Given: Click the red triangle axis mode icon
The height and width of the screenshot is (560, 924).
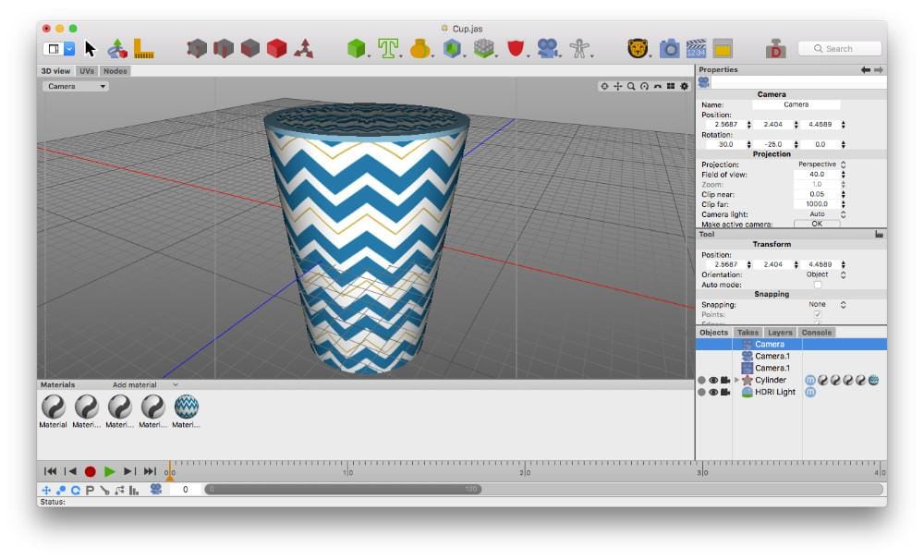Looking at the screenshot, I should tap(303, 48).
